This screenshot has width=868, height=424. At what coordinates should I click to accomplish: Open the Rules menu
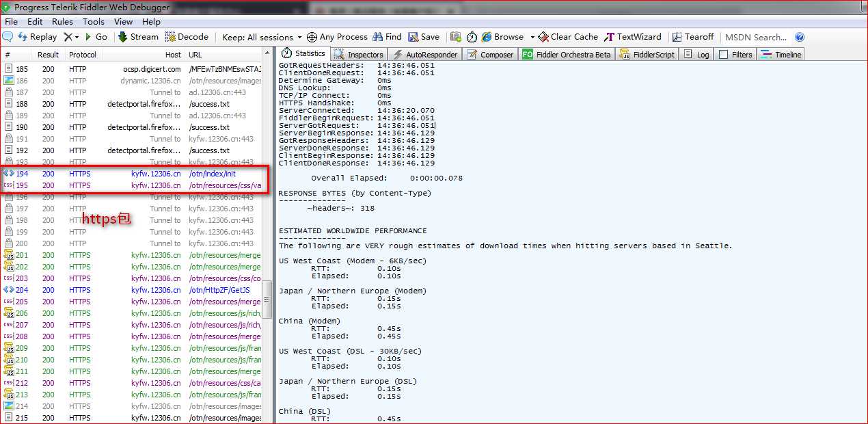[62, 21]
